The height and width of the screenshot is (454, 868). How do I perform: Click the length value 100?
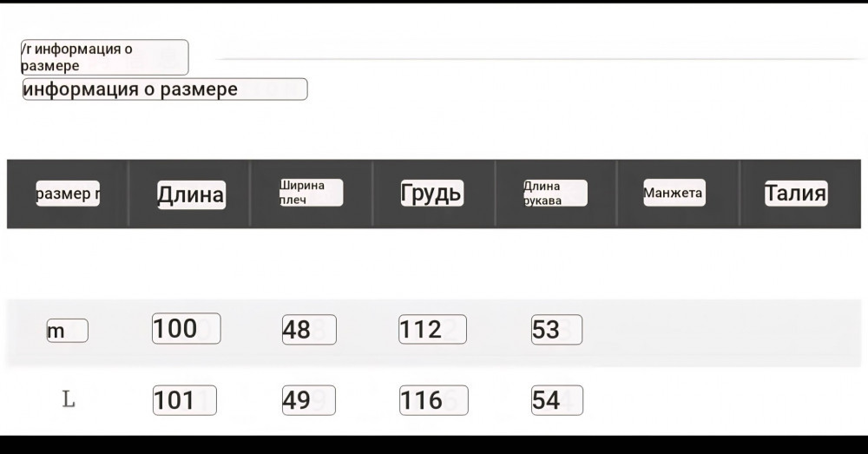click(x=186, y=329)
